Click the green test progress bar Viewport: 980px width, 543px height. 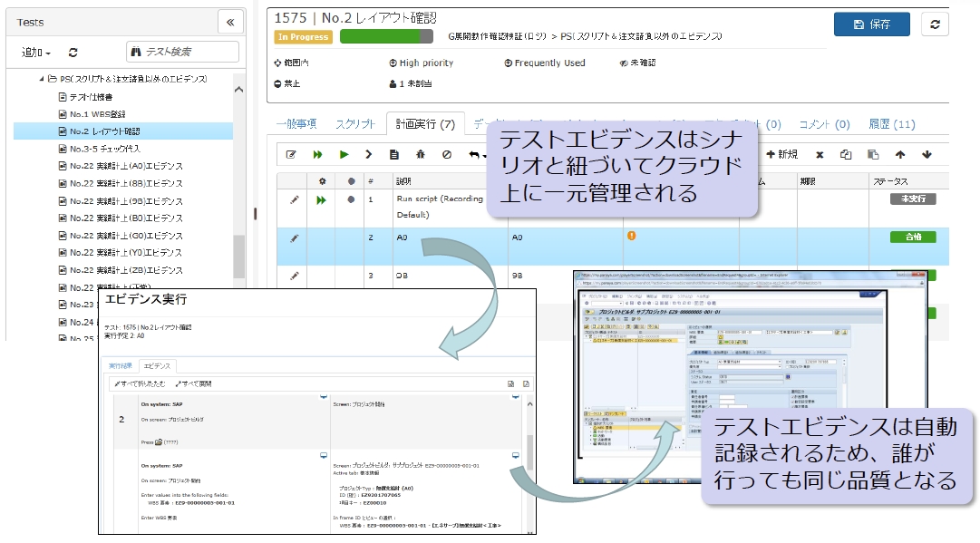coord(386,36)
